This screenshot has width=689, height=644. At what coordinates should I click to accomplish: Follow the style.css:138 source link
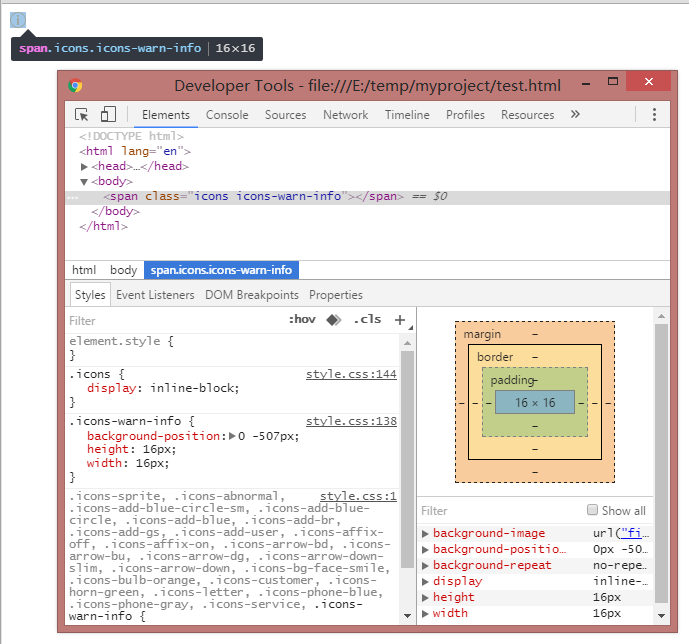[x=351, y=421]
